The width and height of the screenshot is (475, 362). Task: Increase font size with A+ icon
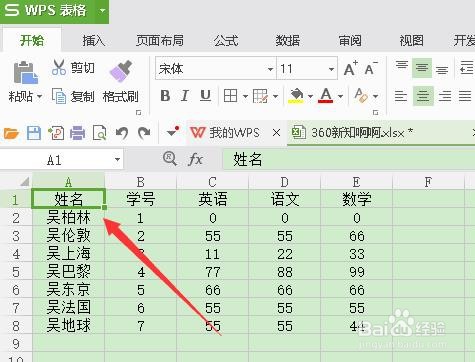pos(351,69)
